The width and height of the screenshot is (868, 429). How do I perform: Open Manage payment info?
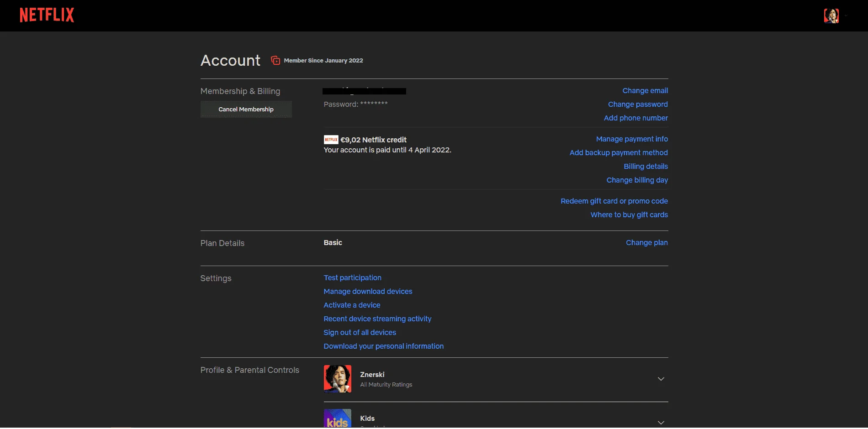[632, 139]
